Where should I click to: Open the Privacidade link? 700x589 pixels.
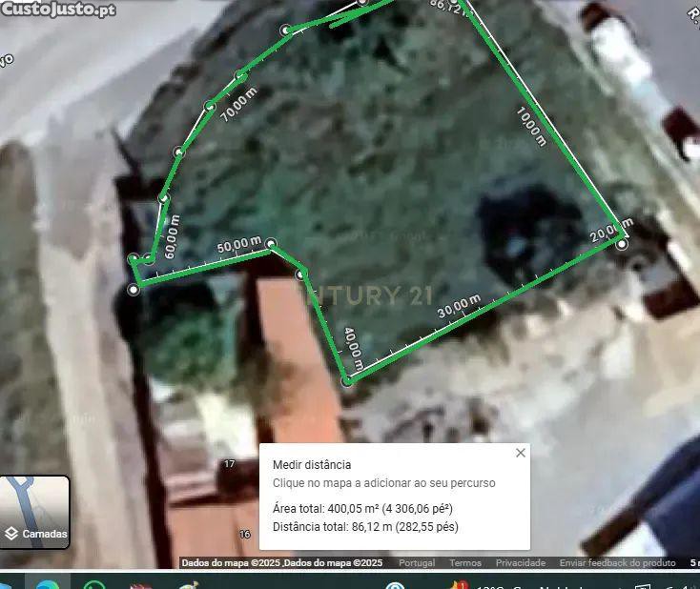point(521,563)
